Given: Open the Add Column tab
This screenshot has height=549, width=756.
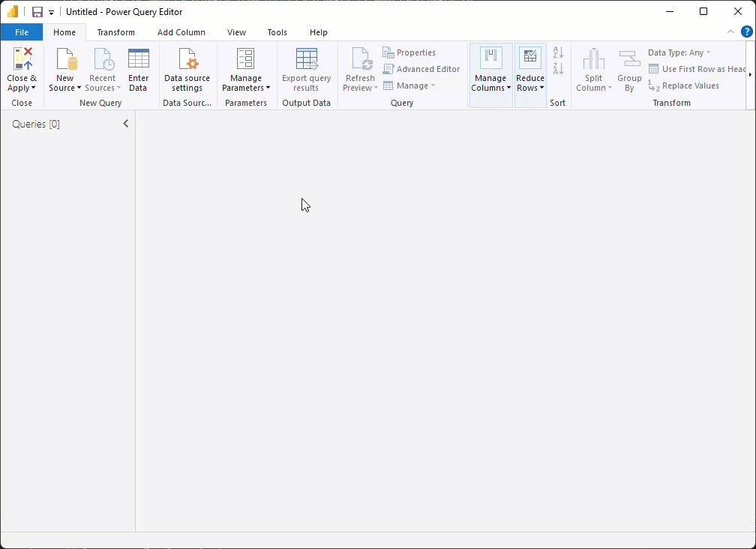Looking at the screenshot, I should coord(181,32).
